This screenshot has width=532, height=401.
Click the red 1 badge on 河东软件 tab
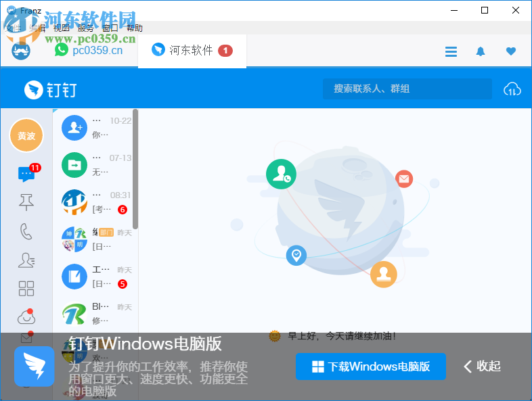click(x=225, y=51)
